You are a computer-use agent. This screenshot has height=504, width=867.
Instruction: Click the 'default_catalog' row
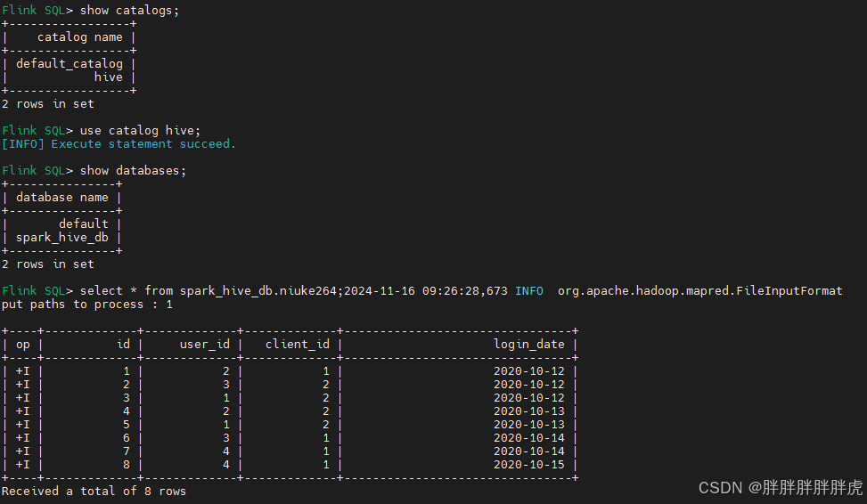(70, 64)
